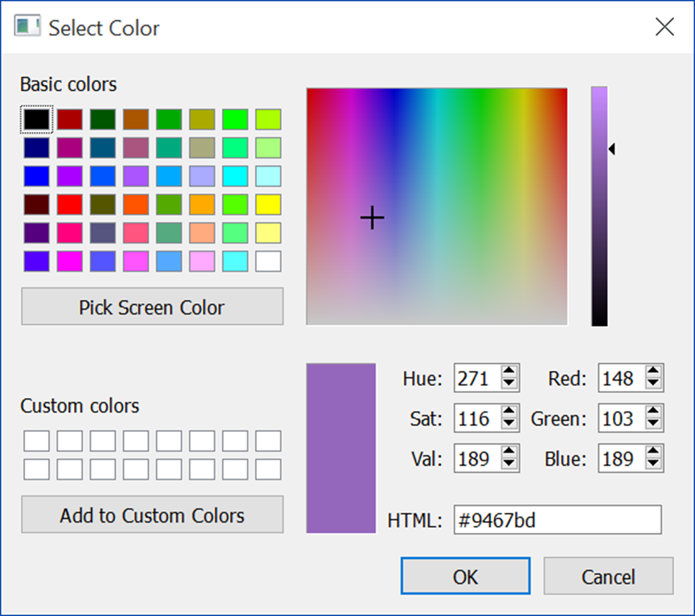Select the bright red basic color

[x=69, y=205]
